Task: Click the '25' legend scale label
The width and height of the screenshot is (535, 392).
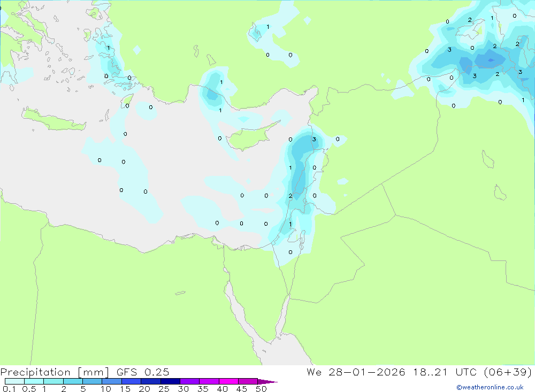Action: pos(164,389)
